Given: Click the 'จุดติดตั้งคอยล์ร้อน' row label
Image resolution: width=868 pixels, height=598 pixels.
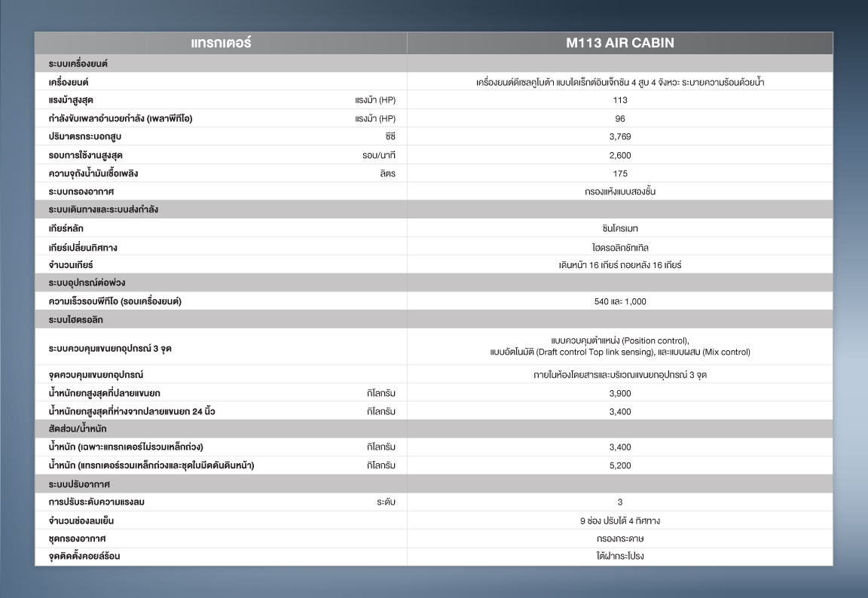Looking at the screenshot, I should coord(84,556).
